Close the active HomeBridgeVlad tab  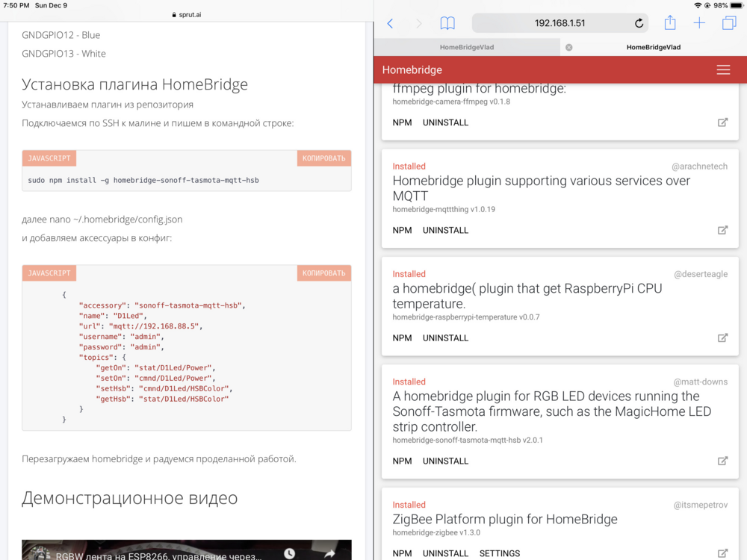coord(568,47)
